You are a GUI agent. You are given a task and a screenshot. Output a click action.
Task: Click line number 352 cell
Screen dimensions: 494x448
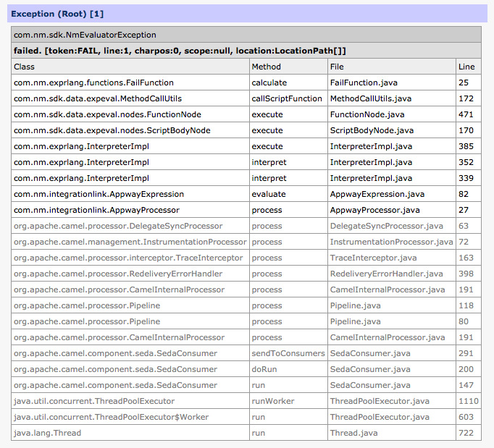click(469, 162)
